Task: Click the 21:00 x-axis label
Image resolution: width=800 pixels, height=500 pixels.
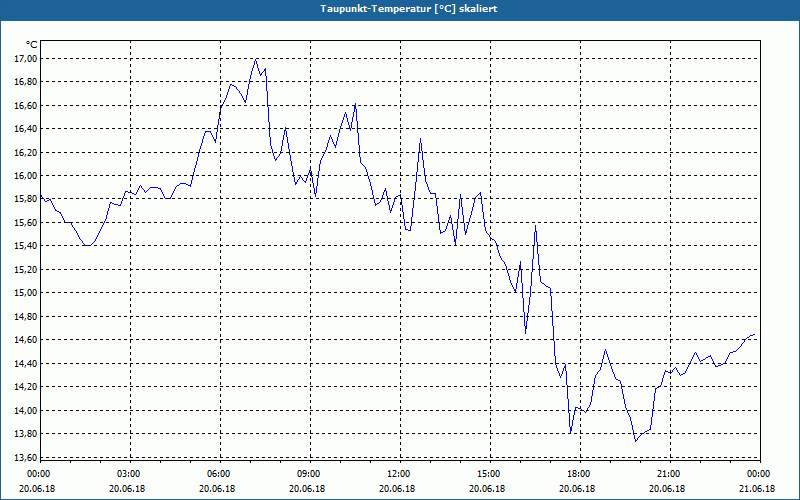Action: (x=669, y=474)
